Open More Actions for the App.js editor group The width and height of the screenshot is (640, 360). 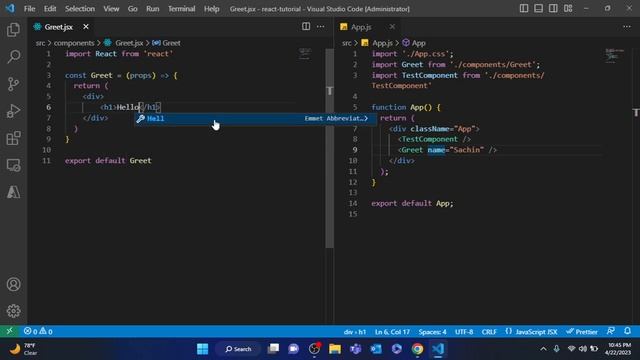627,27
